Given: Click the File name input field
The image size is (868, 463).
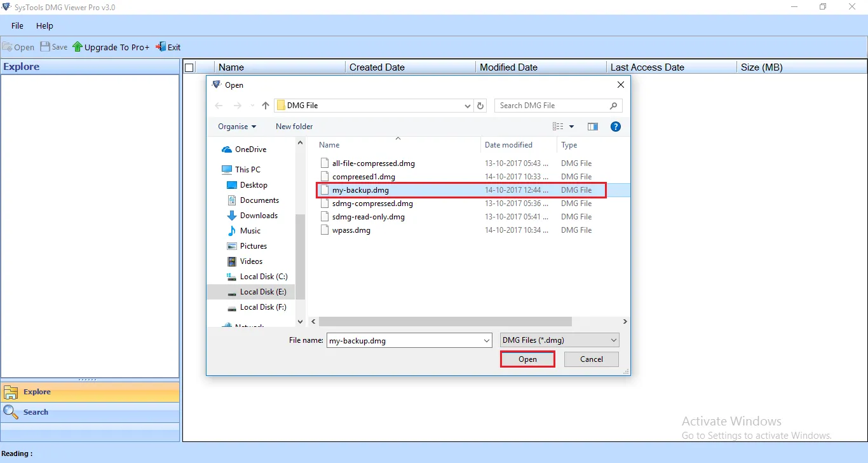Looking at the screenshot, I should (x=404, y=340).
